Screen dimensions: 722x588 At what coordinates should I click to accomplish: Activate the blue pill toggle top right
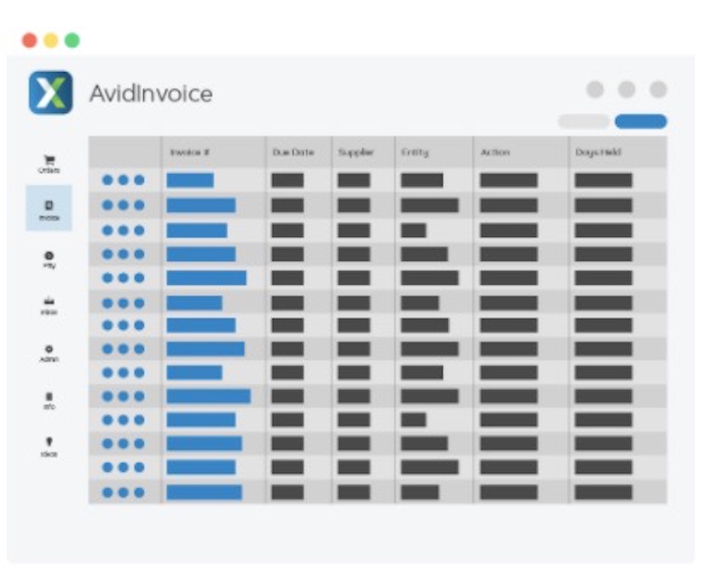click(x=641, y=121)
